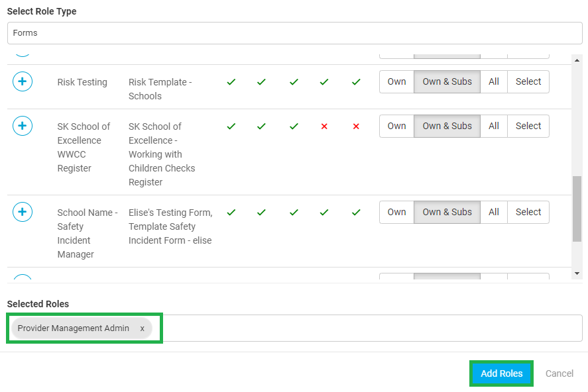Click the last red cross in SK School row
This screenshot has height=392, width=588.
tap(356, 126)
